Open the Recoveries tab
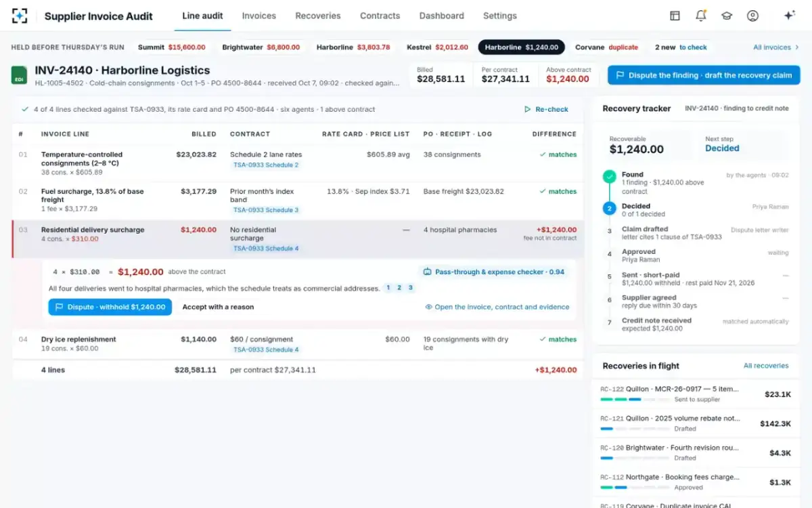The height and width of the screenshot is (508, 812). coord(318,16)
